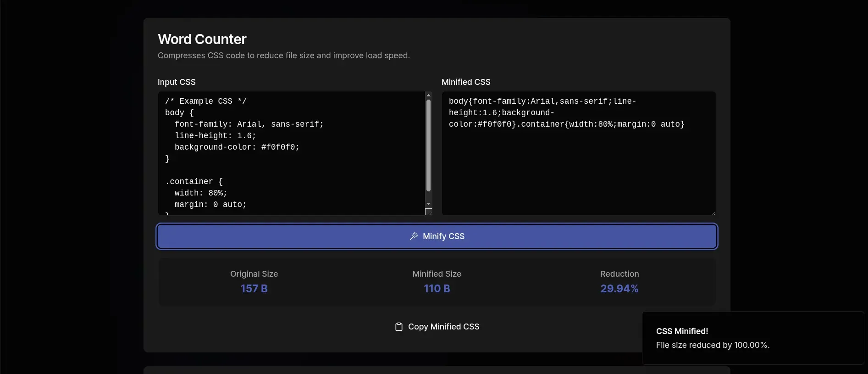This screenshot has height=374, width=868.
Task: Click the Input CSS section label
Action: point(176,82)
